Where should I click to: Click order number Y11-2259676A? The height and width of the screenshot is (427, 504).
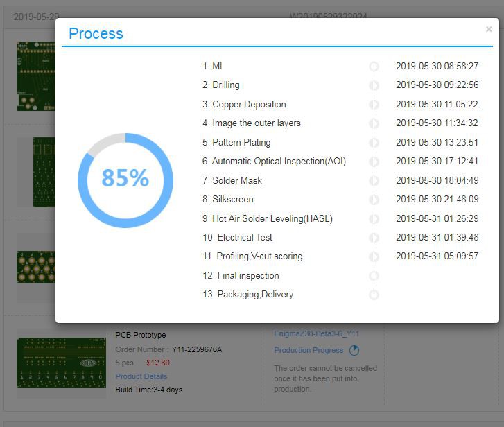pos(196,349)
